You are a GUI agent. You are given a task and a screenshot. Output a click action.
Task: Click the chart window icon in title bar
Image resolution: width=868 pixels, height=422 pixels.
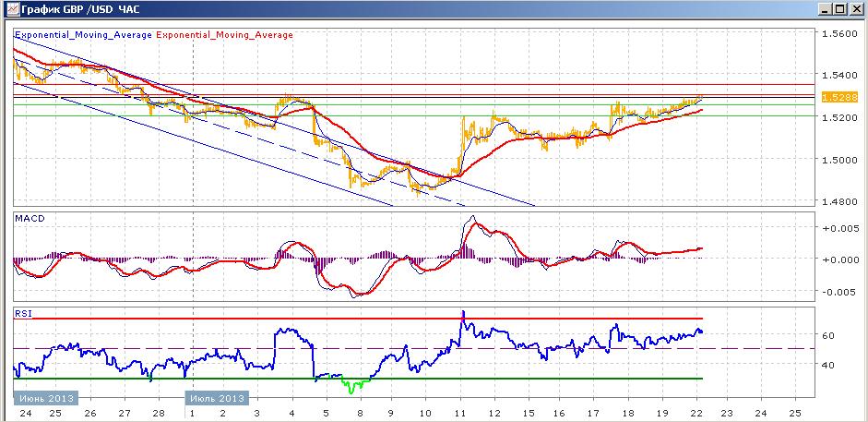(11, 9)
